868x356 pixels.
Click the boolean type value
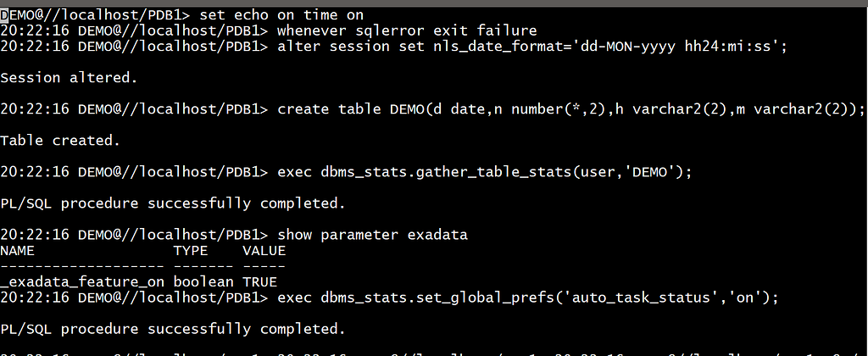203,282
